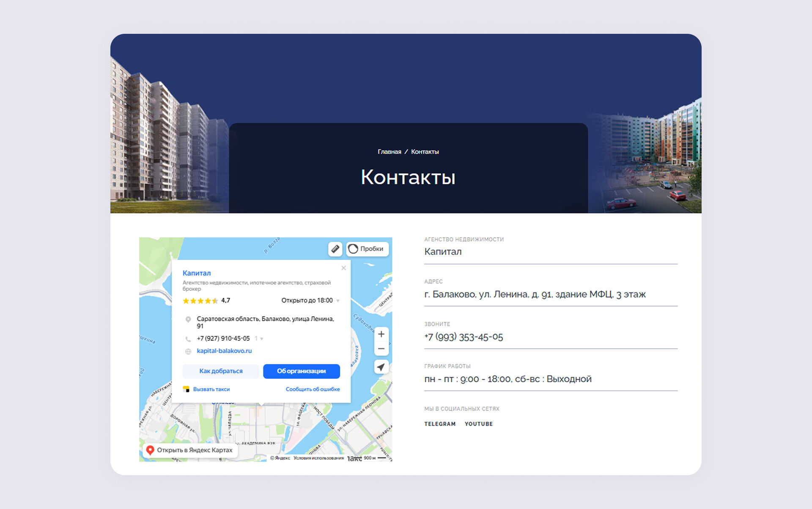The image size is (812, 509).
Task: Open the Капитал organization title link
Action: point(197,273)
